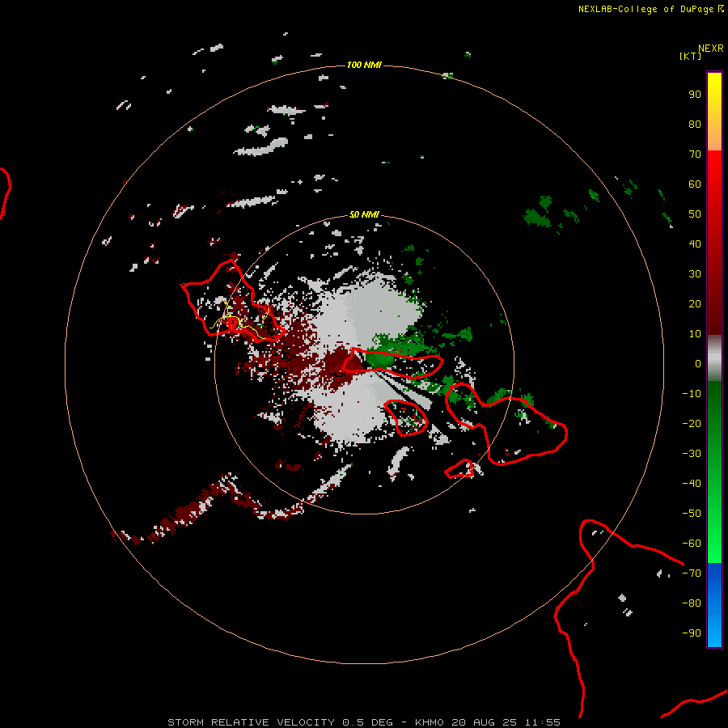Screen dimensions: 728x728
Task: Click the "NEXR" label above the color scale
Action: [x=711, y=49]
